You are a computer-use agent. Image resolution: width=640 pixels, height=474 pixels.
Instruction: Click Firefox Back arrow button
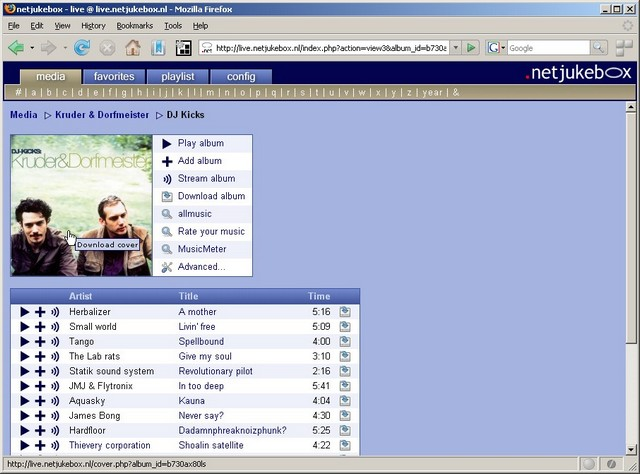click(16, 48)
